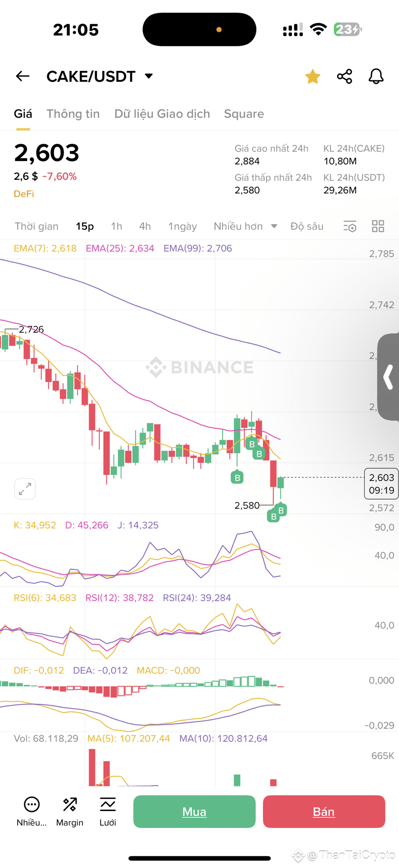399x868 pixels.
Task: Open the price alert bell icon
Action: tap(376, 76)
